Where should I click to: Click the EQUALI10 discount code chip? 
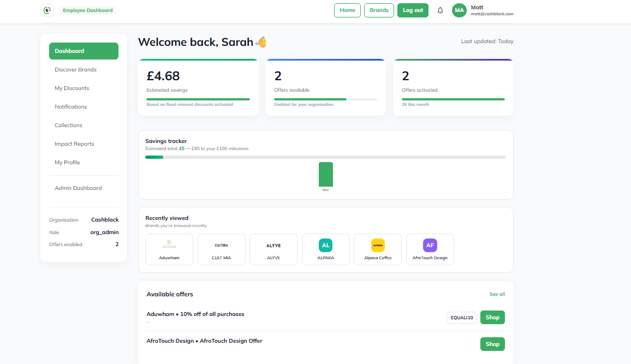pos(461,317)
